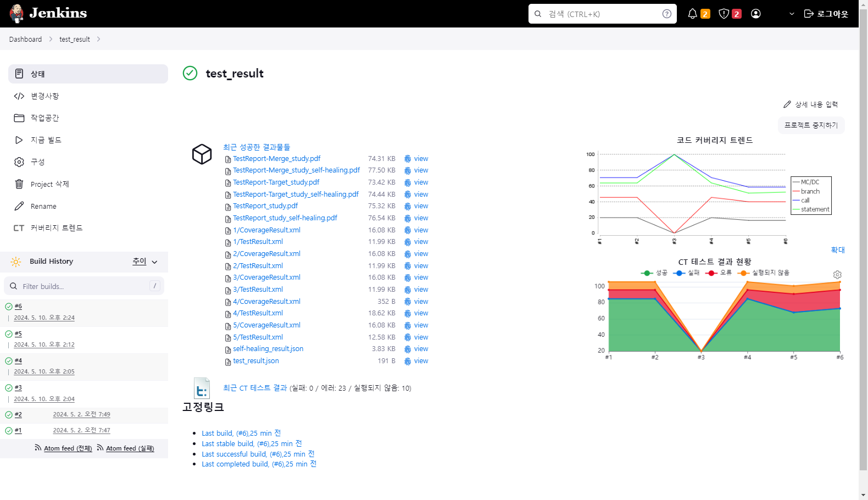The width and height of the screenshot is (868, 500).
Task: Click the search help question-mark icon
Action: pyautogui.click(x=667, y=14)
